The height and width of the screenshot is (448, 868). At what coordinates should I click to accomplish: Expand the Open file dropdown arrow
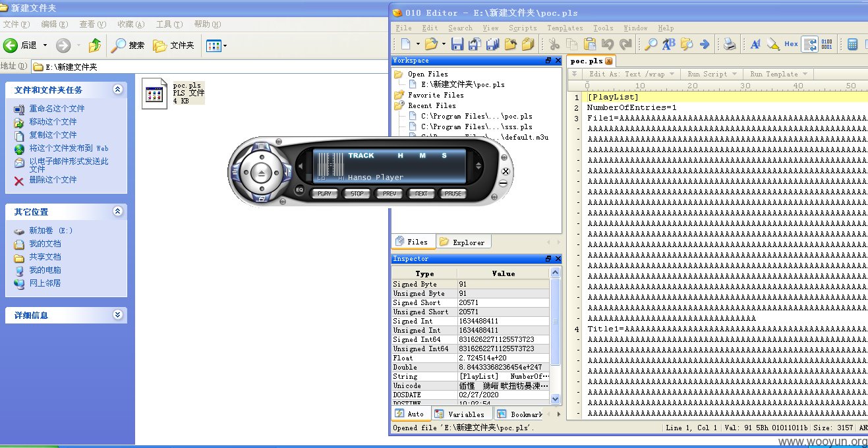pyautogui.click(x=442, y=45)
